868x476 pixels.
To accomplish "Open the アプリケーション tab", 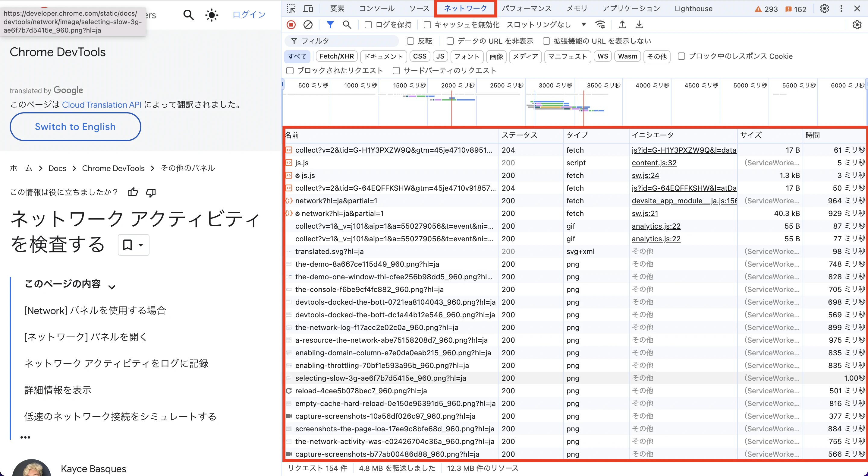I will point(631,8).
